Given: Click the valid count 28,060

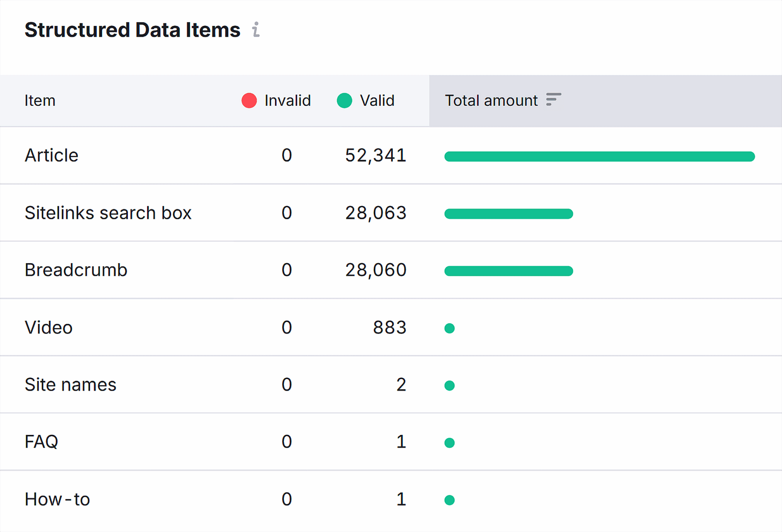Looking at the screenshot, I should [376, 270].
